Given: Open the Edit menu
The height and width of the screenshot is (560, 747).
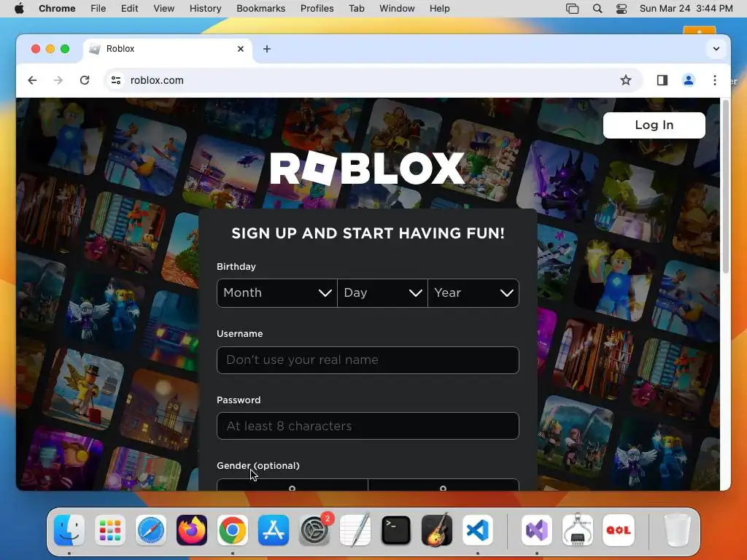Looking at the screenshot, I should [130, 8].
